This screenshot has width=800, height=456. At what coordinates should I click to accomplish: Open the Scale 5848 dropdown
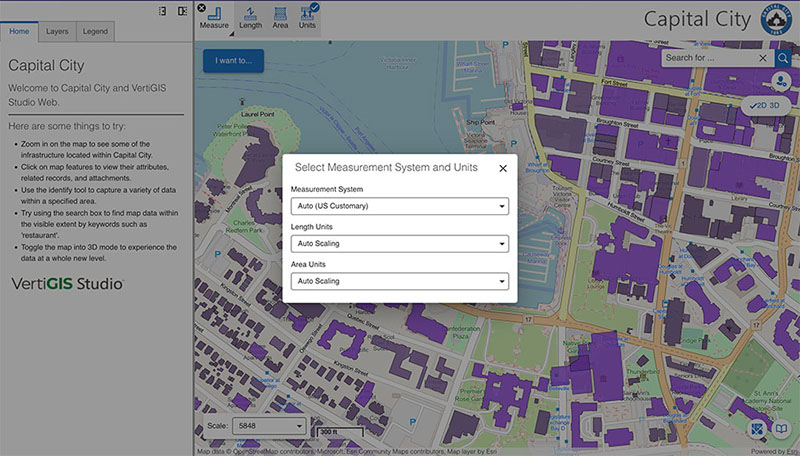click(269, 426)
